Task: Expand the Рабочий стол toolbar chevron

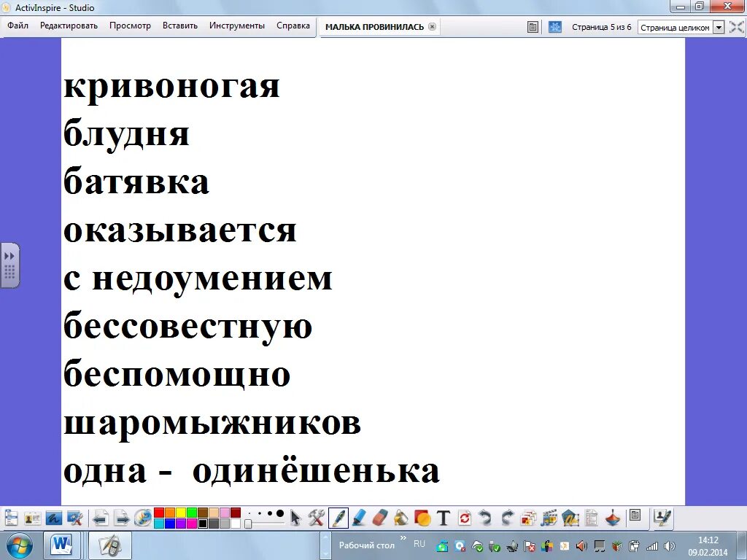Action: click(x=403, y=539)
